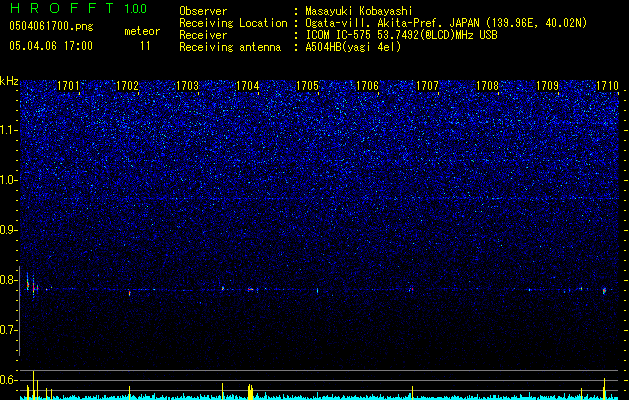629x400 pixels.
Task: Click the Receiving antenna label
Action: coord(230,47)
